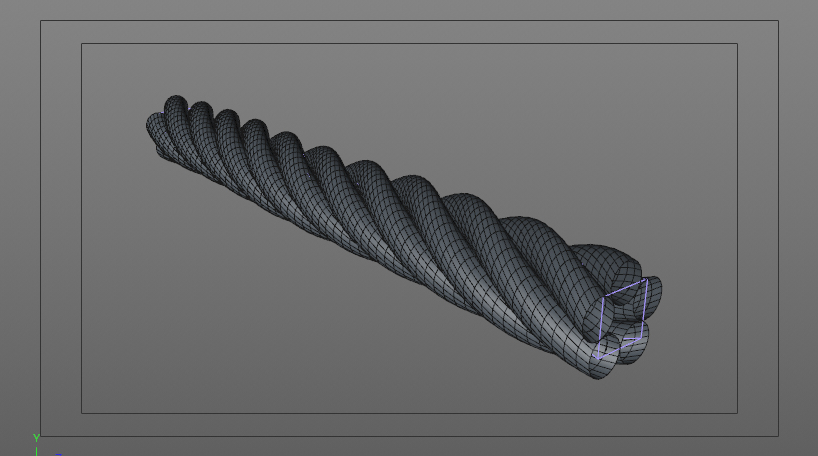Click the purple bounding box gizmo at rope end

pyautogui.click(x=621, y=319)
